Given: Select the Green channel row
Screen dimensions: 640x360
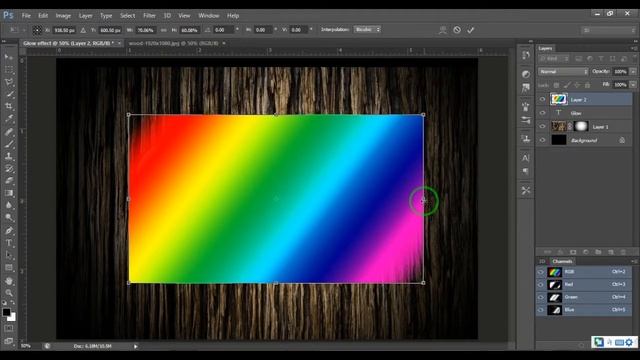Looking at the screenshot, I should [584, 297].
